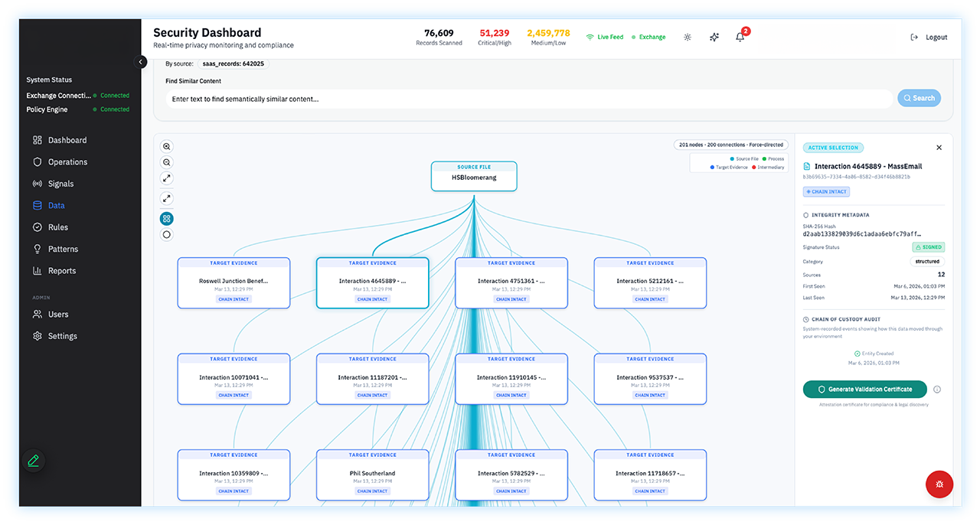Click the zoom in magnifier icon
This screenshot has width=980, height=525.
pyautogui.click(x=167, y=146)
